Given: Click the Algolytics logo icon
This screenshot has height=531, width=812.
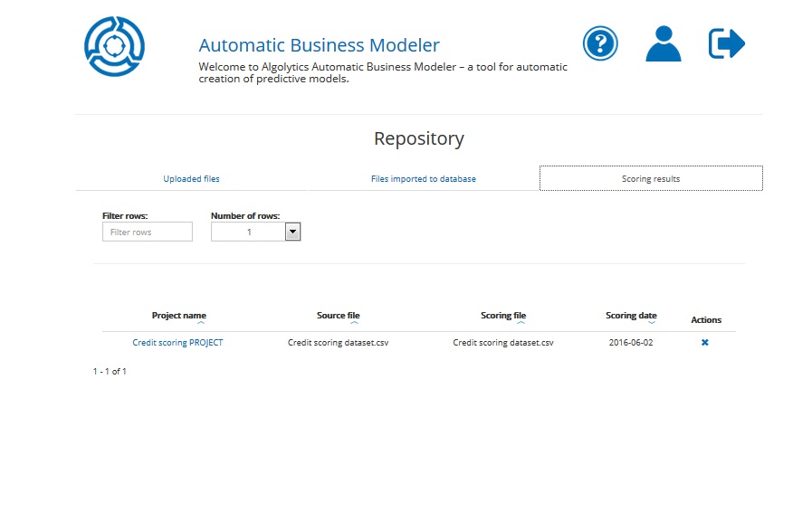Looking at the screenshot, I should pos(114,46).
